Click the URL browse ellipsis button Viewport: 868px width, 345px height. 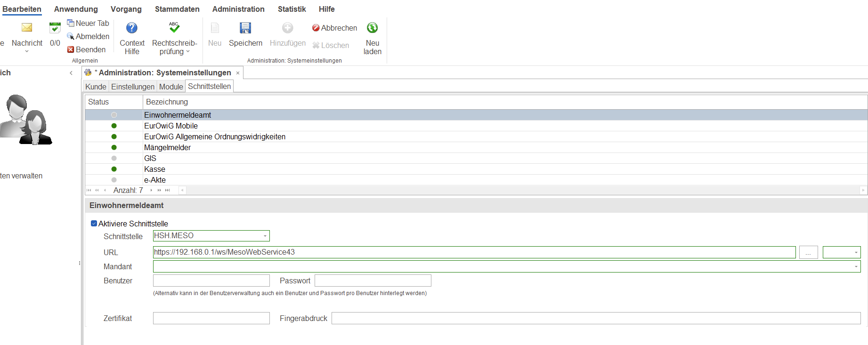tap(808, 253)
